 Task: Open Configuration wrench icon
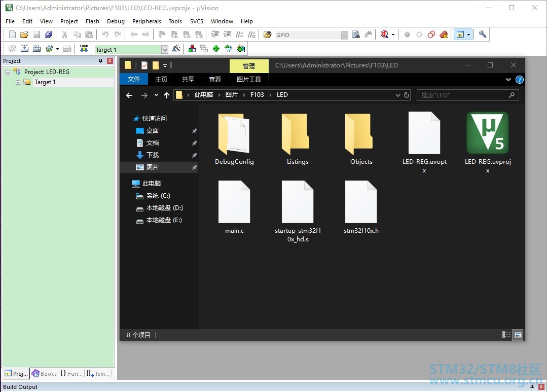483,34
